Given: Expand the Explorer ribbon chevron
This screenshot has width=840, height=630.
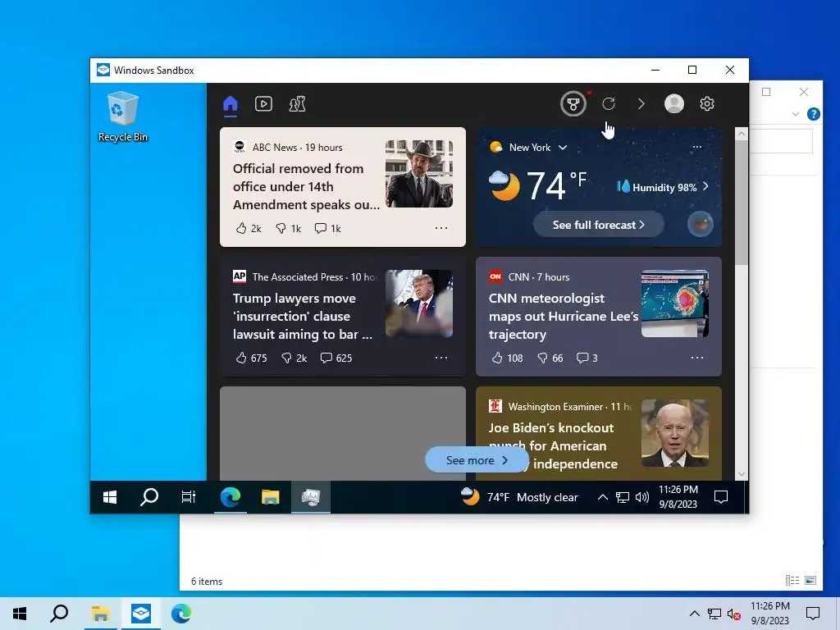Looking at the screenshot, I should tap(796, 113).
